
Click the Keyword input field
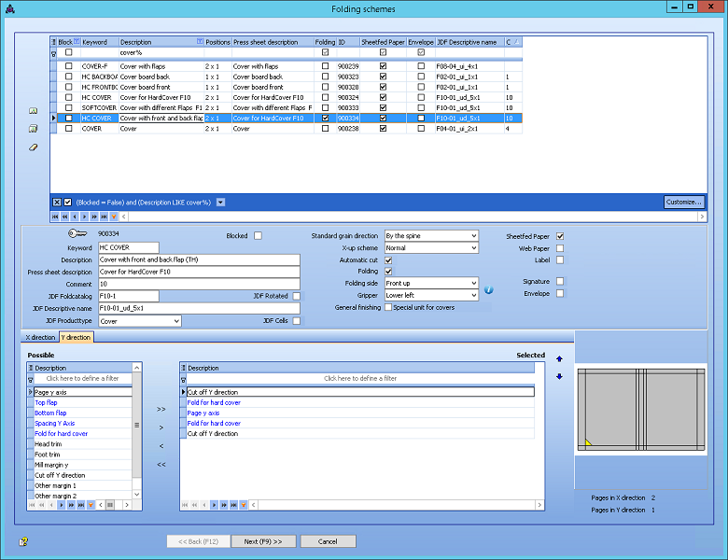(x=129, y=247)
